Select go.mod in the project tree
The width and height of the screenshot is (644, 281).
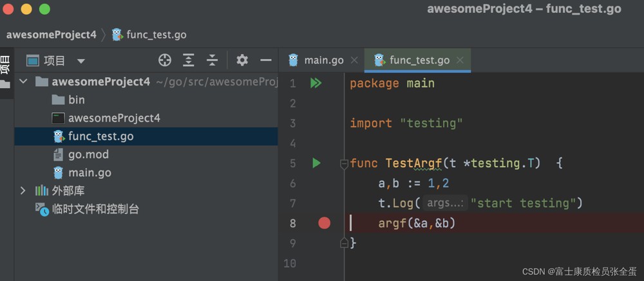click(x=88, y=154)
